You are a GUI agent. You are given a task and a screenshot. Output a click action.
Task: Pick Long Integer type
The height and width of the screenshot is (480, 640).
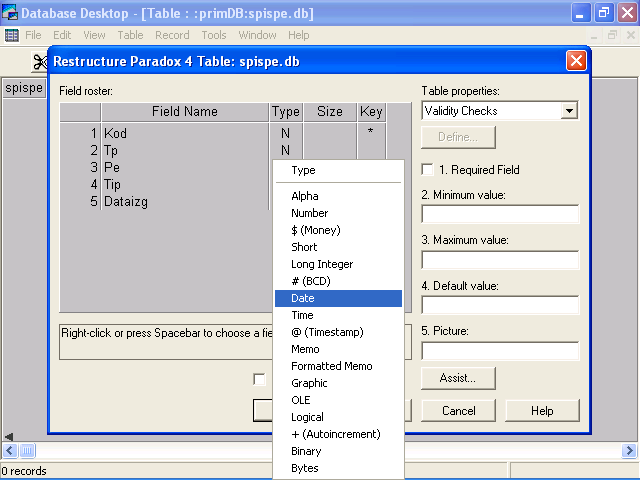(x=338, y=264)
